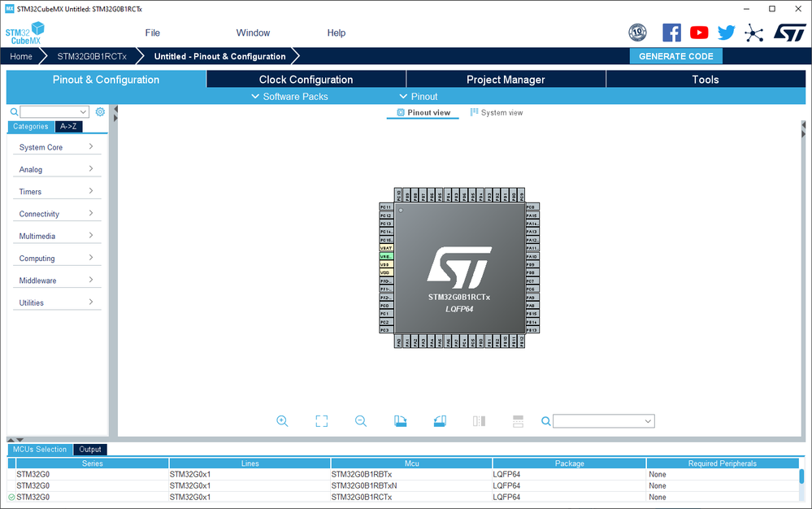Open the Software Packs dropdown
Image resolution: width=812 pixels, height=509 pixels.
[x=289, y=96]
